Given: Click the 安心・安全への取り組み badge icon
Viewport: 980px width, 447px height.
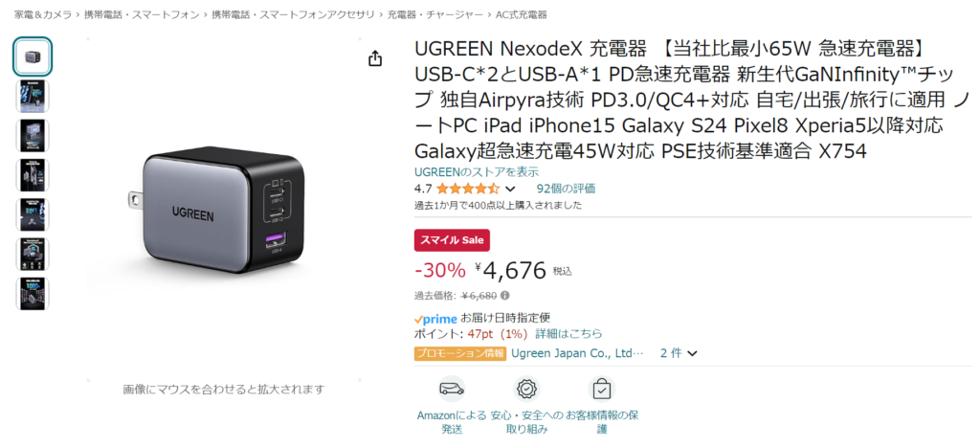Looking at the screenshot, I should pos(526,389).
